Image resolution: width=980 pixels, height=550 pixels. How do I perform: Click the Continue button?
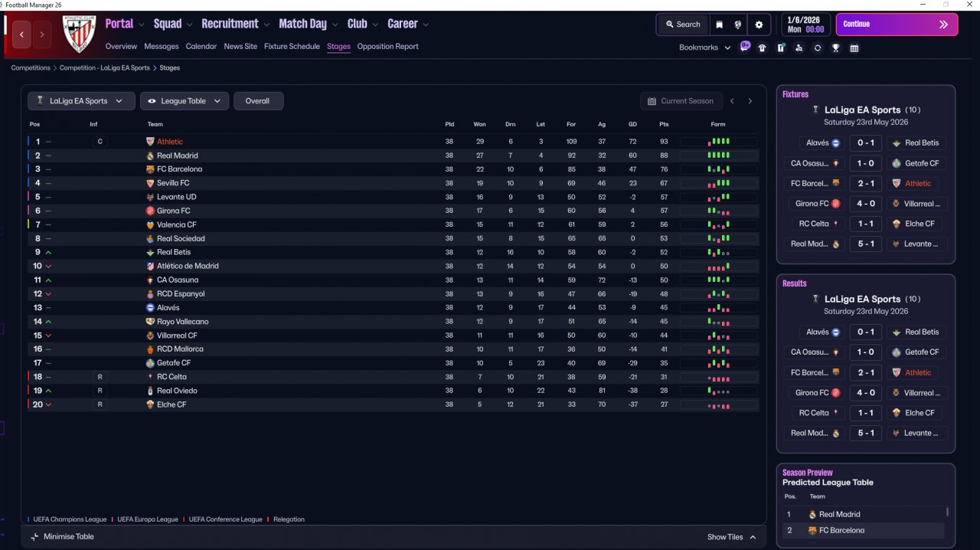pos(897,25)
